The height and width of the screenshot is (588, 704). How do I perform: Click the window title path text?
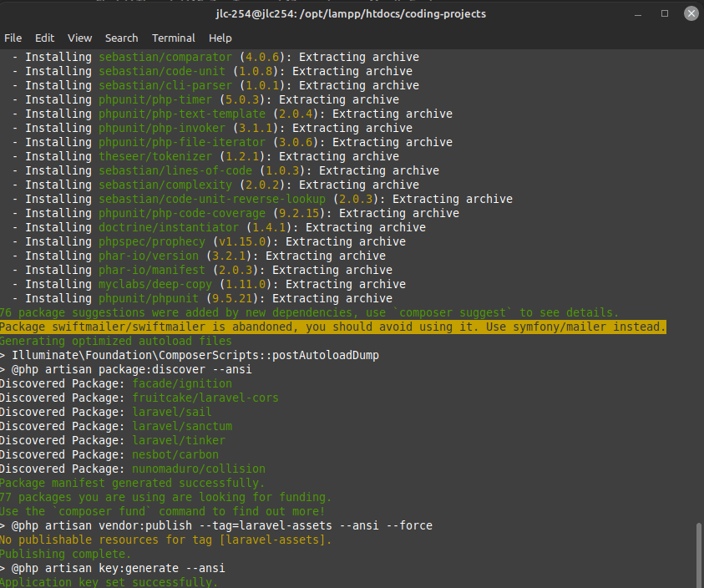tap(351, 14)
